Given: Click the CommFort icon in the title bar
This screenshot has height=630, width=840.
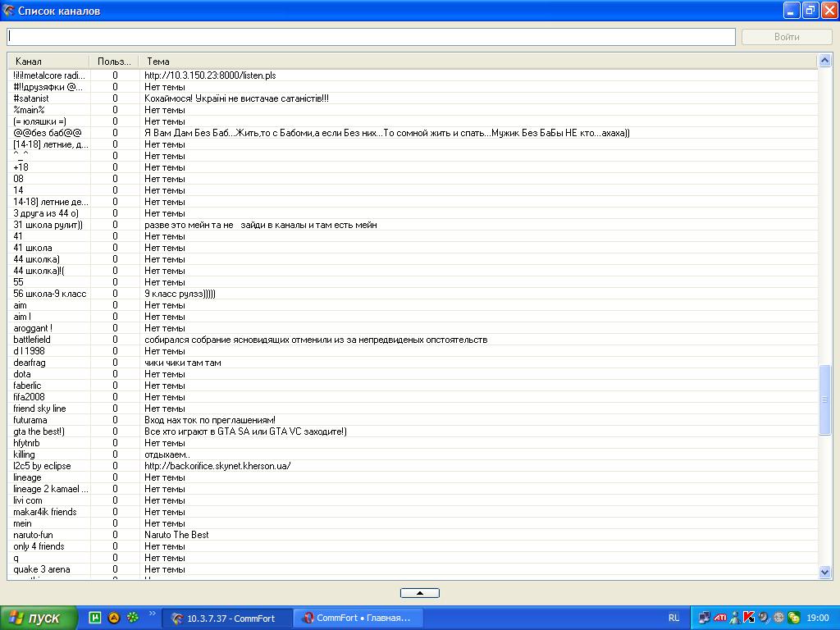Looking at the screenshot, I should coord(9,11).
